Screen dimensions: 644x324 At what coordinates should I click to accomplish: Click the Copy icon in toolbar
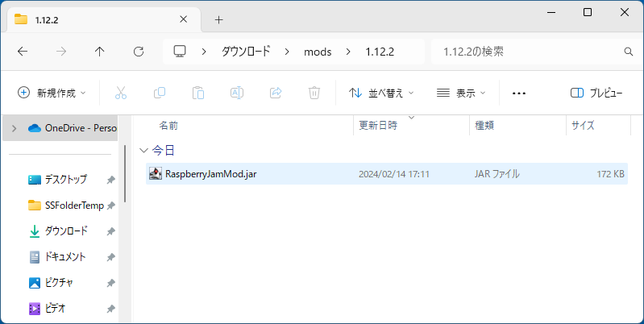[160, 93]
